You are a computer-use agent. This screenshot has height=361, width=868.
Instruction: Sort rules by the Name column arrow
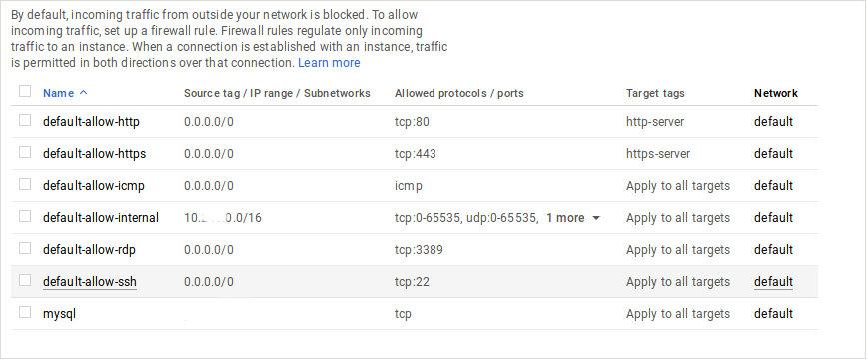(84, 93)
